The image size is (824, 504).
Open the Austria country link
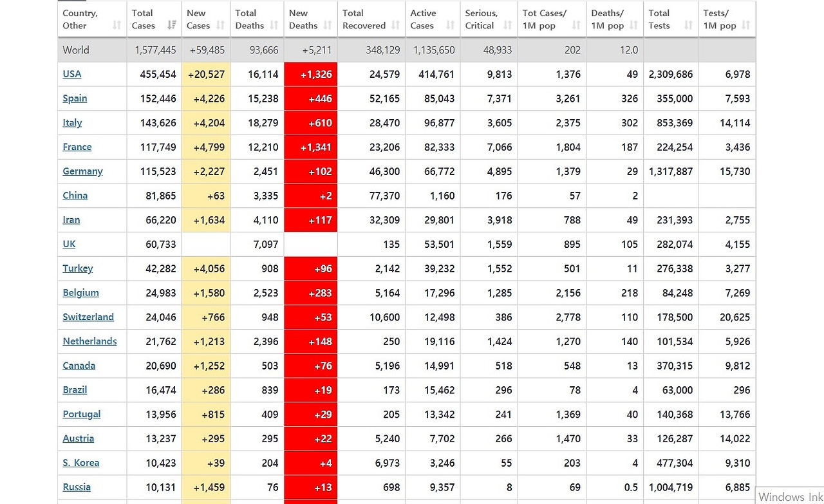79,439
